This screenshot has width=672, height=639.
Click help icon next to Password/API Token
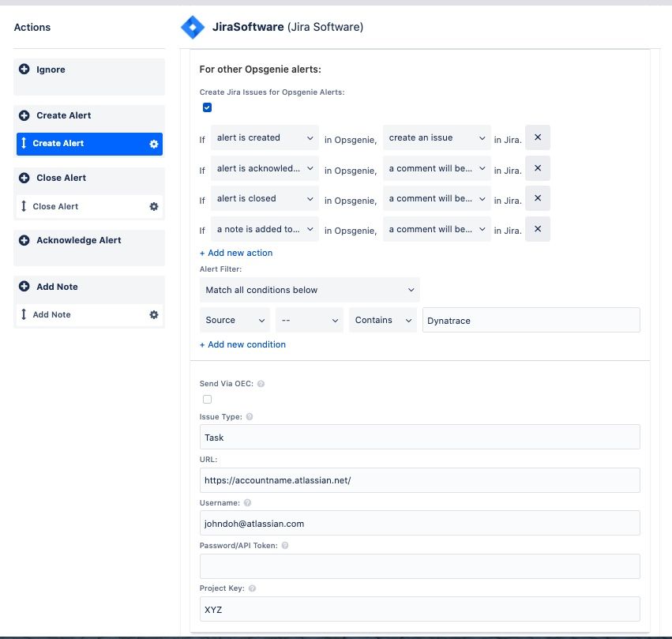point(285,545)
